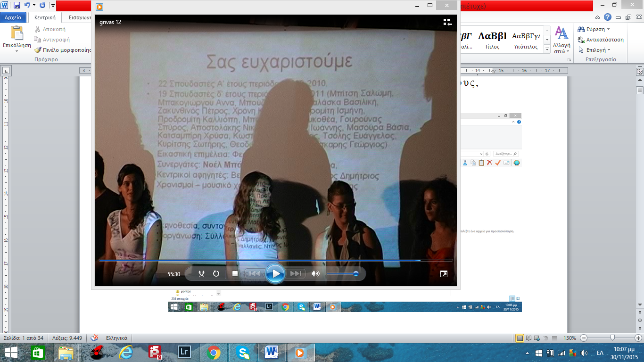Image resolution: width=644 pixels, height=362 pixels.
Task: Click Αντικατάσταση replace button
Action: [601, 40]
